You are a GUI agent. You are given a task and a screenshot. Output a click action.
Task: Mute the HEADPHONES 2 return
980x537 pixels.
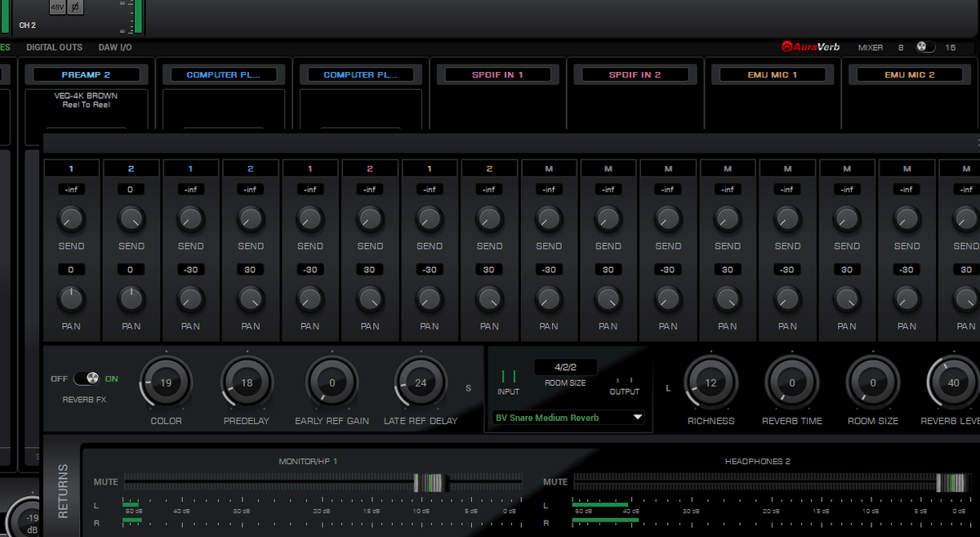(555, 481)
